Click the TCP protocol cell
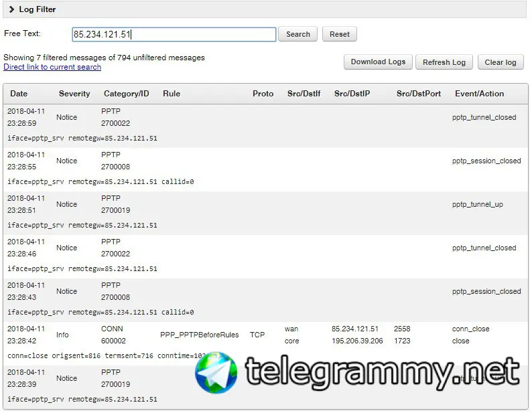 (x=257, y=335)
